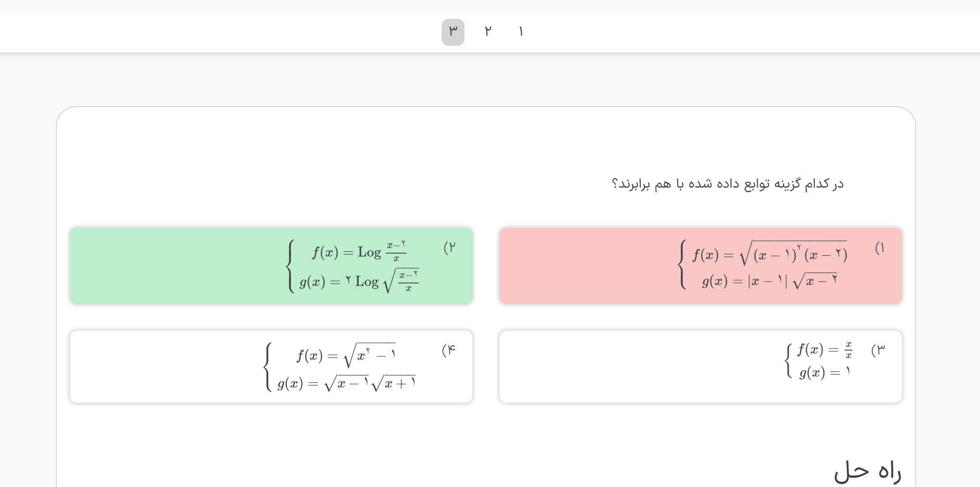Viewport: 980px width, 487px height.
Task: Click the (۳ option number label
Action: pos(878,350)
